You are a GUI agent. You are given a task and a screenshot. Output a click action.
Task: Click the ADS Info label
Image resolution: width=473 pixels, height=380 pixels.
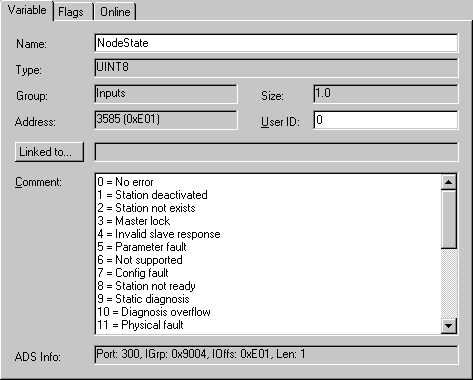tap(38, 357)
